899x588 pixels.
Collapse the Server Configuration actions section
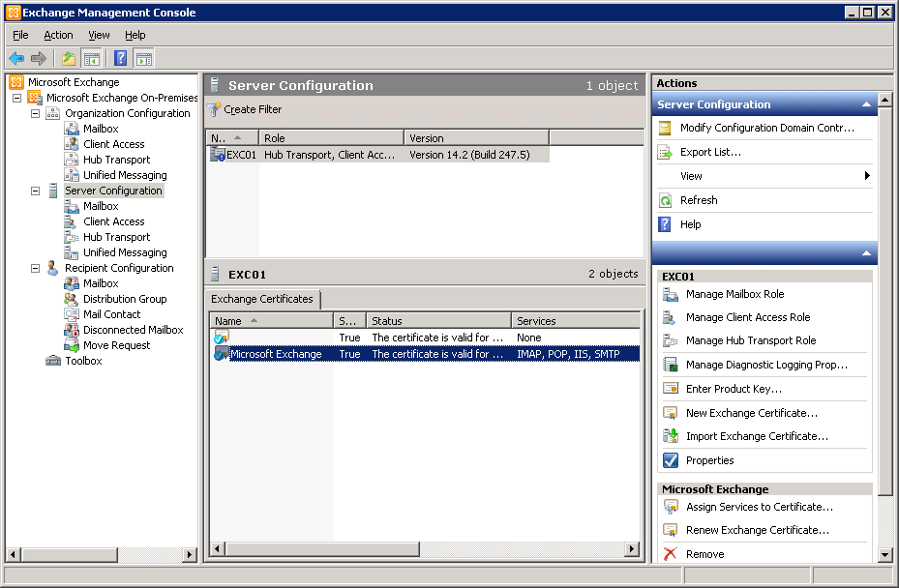(866, 104)
